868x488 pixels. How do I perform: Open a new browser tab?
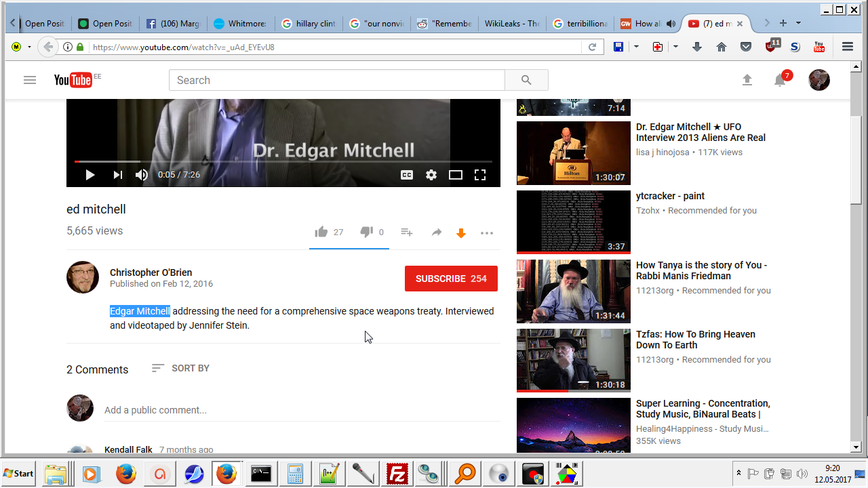tap(783, 23)
